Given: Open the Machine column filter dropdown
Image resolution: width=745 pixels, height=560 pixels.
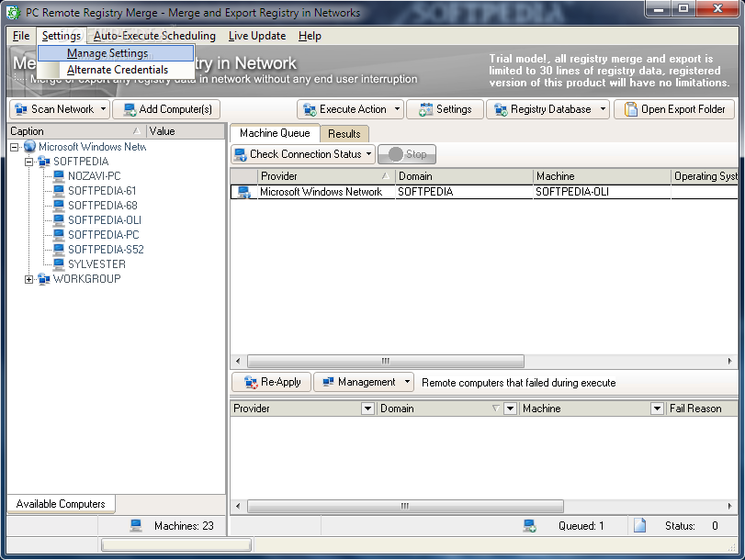Looking at the screenshot, I should point(657,409).
